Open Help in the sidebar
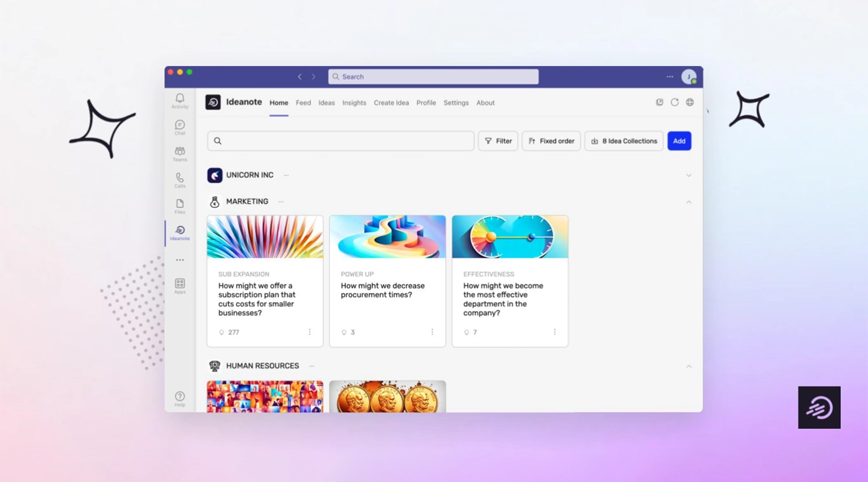Screen dimensions: 868x482 (180, 399)
